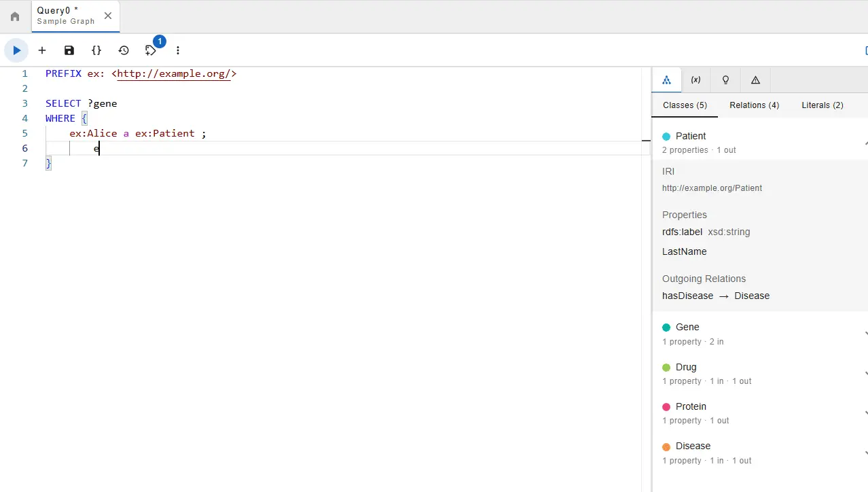Click the rdfs:label property

[x=682, y=232]
